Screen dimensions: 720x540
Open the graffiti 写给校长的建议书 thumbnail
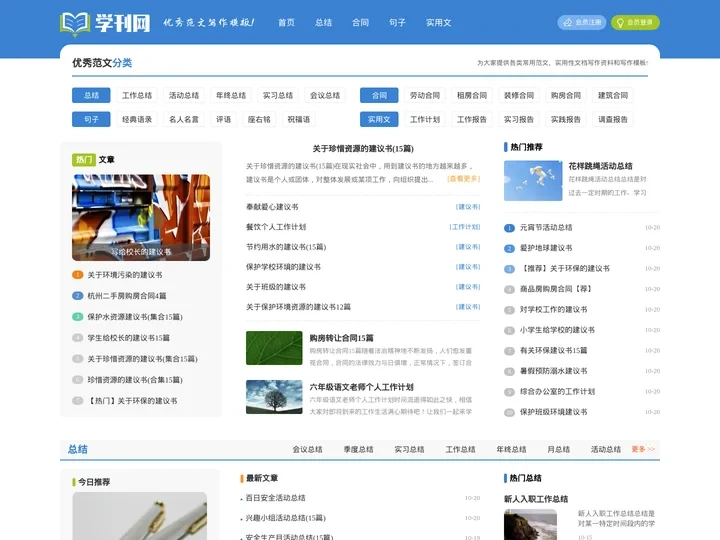(x=141, y=218)
